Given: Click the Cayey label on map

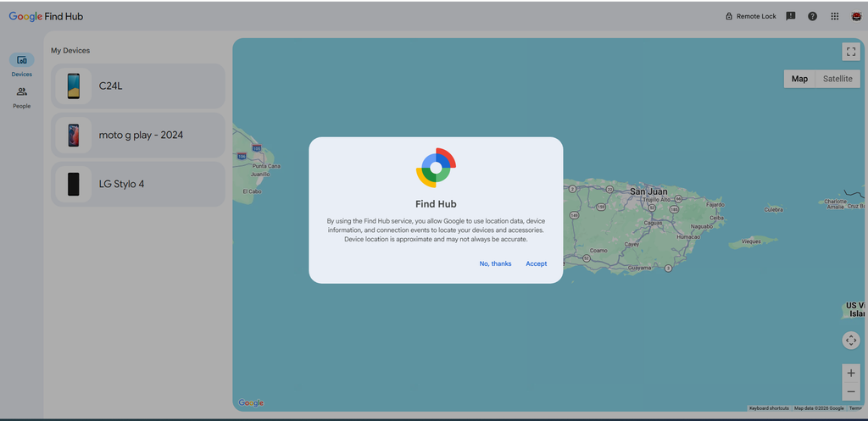Looking at the screenshot, I should pos(632,244).
